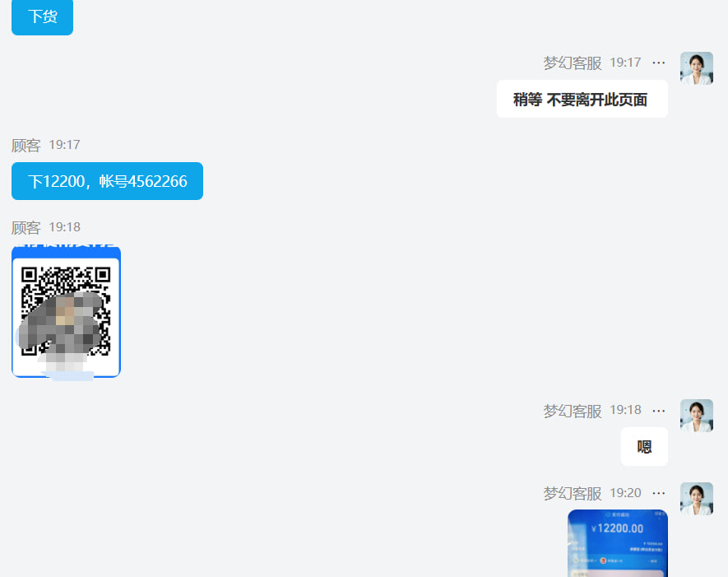This screenshot has height=577, width=728.
Task: Open the customer's QR code image
Action: [x=67, y=313]
